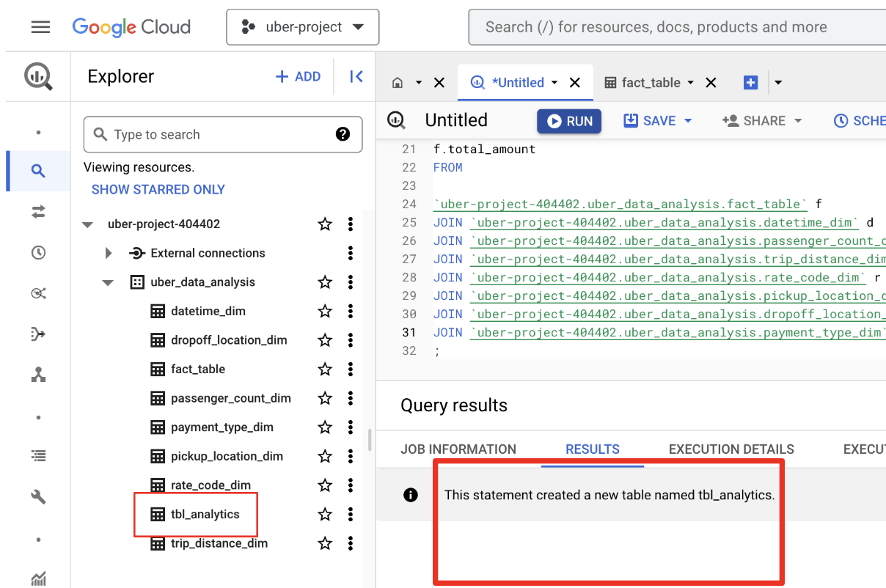Switch to the fact_table tab
Viewport: 886px width, 588px height.
point(651,83)
